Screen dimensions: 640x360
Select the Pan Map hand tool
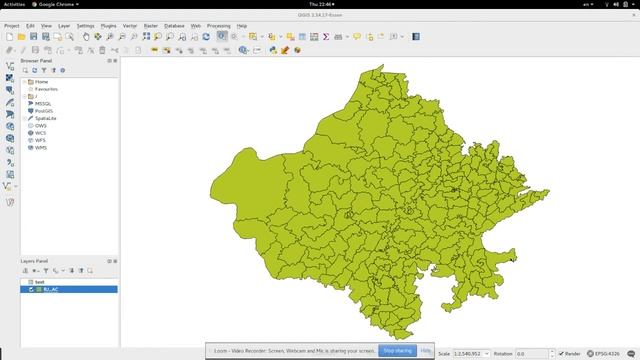pos(86,37)
